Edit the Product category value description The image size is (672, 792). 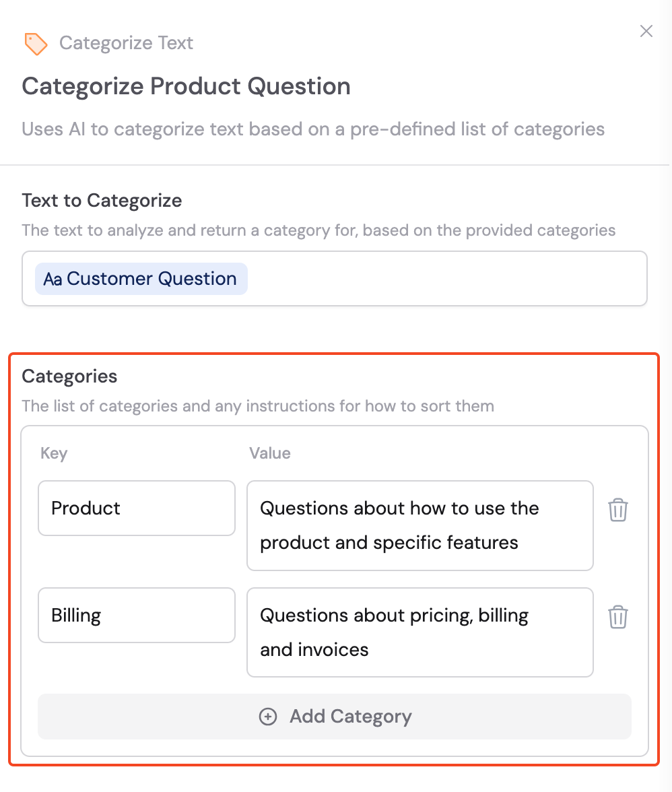click(x=419, y=525)
